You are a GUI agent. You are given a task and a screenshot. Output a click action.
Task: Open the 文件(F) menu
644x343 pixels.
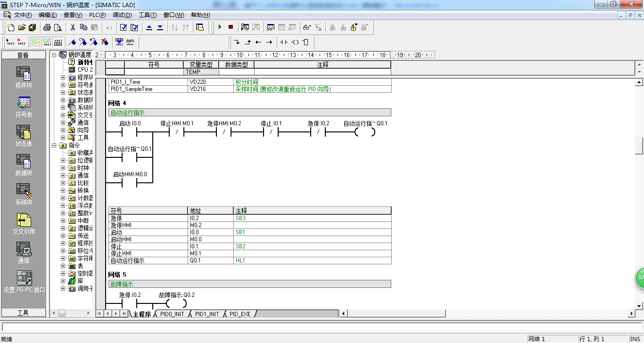23,15
